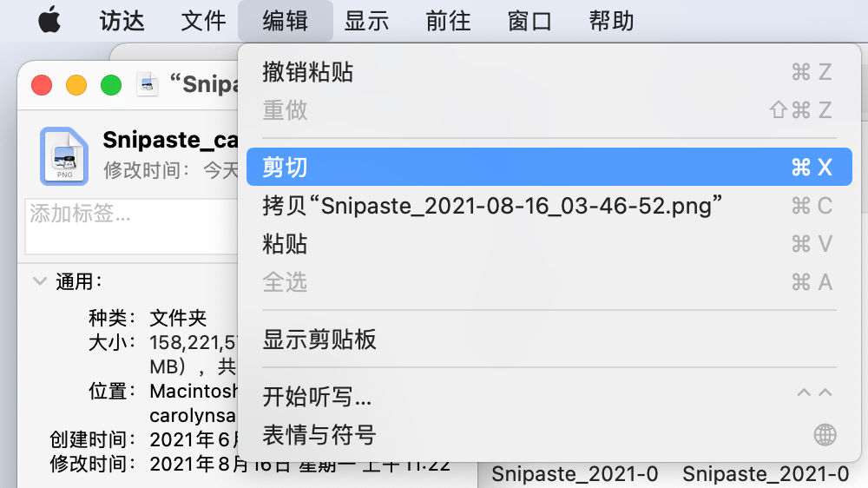868x488 pixels.
Task: Open the 文件 menu
Action: point(203,21)
